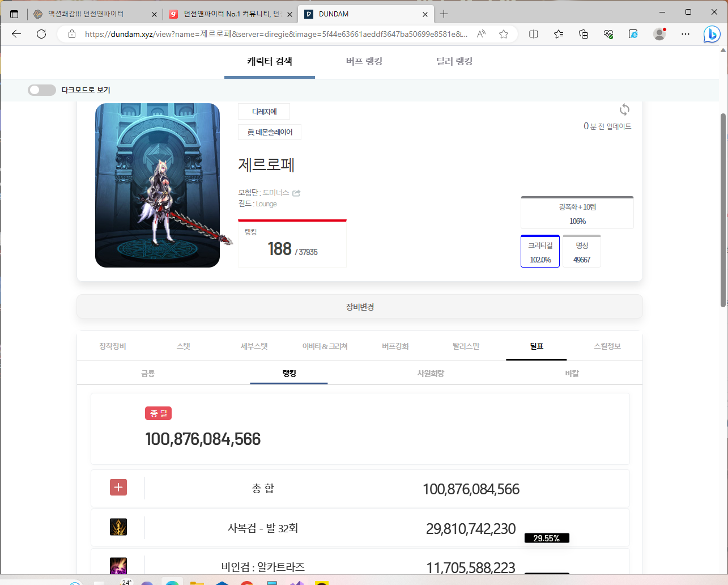Screen dimensions: 728x585
Task: Select the 바칼 sub-tab
Action: 572,374
